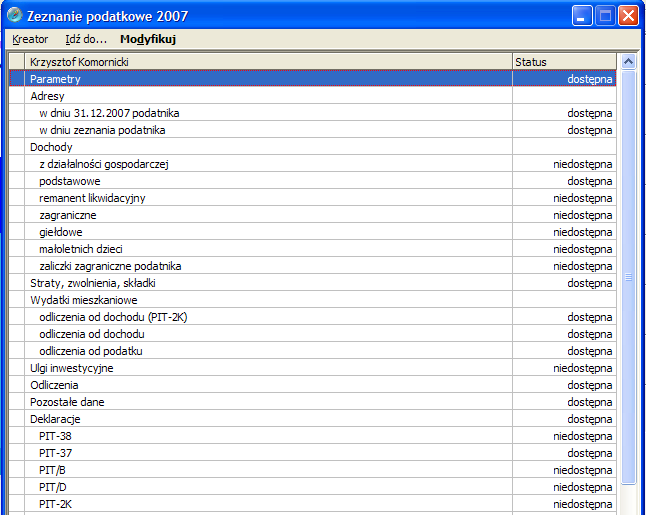Select 'z działalności gospodarczej' row
The image size is (646, 515).
pos(313,164)
